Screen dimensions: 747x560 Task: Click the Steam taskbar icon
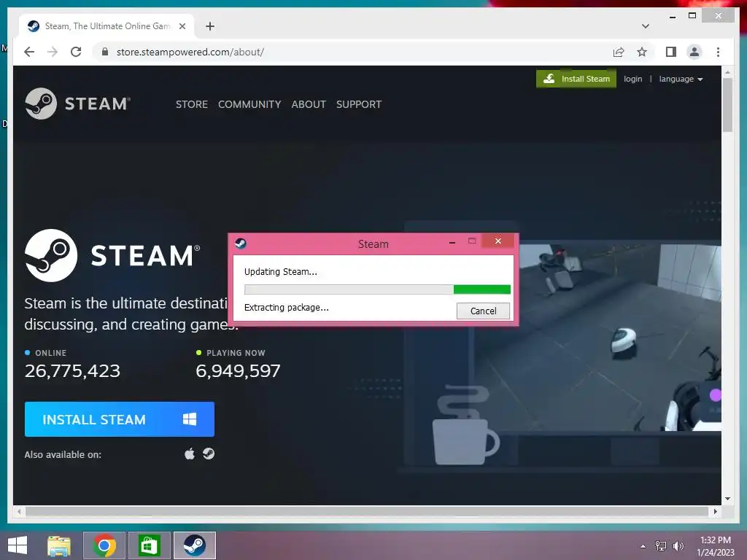[194, 545]
